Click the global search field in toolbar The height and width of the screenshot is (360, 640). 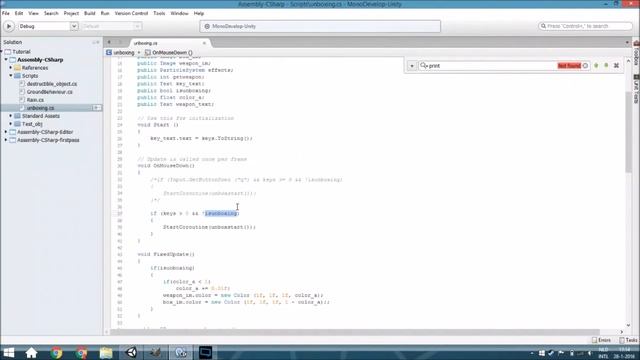tap(585, 26)
